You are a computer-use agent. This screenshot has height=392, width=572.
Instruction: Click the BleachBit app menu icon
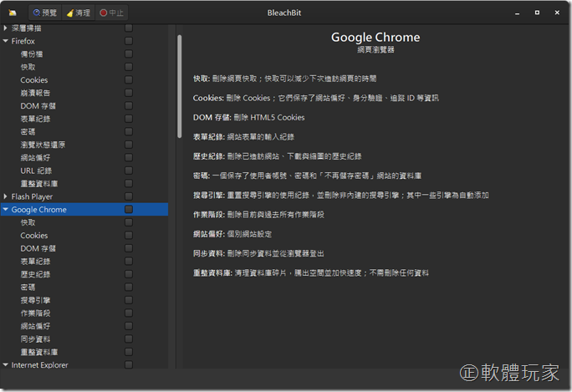click(x=13, y=13)
